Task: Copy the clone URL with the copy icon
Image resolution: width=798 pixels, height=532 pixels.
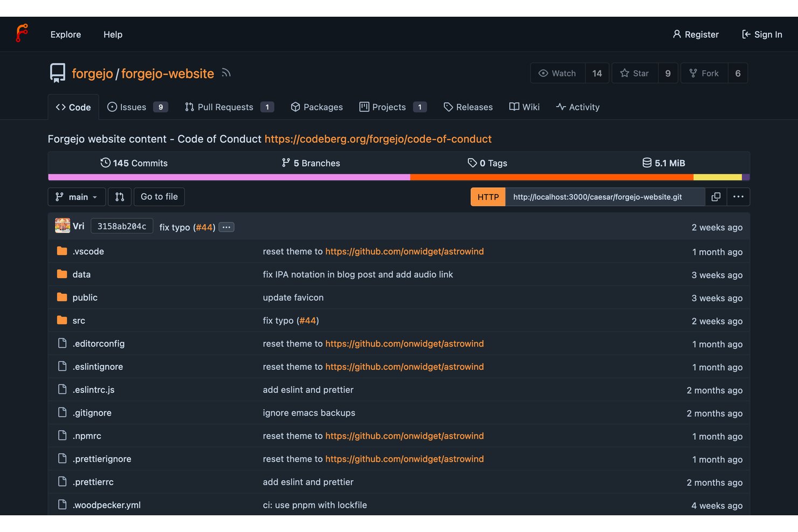Action: click(x=716, y=197)
